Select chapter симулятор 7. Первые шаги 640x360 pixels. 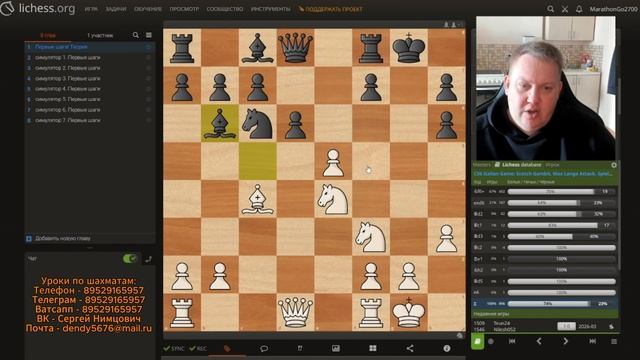[90, 120]
